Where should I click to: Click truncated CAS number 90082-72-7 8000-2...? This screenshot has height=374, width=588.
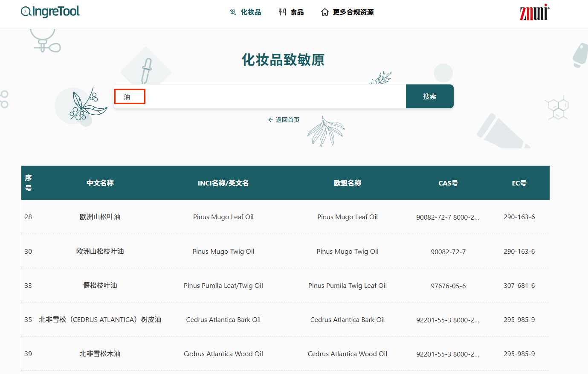pyautogui.click(x=448, y=217)
